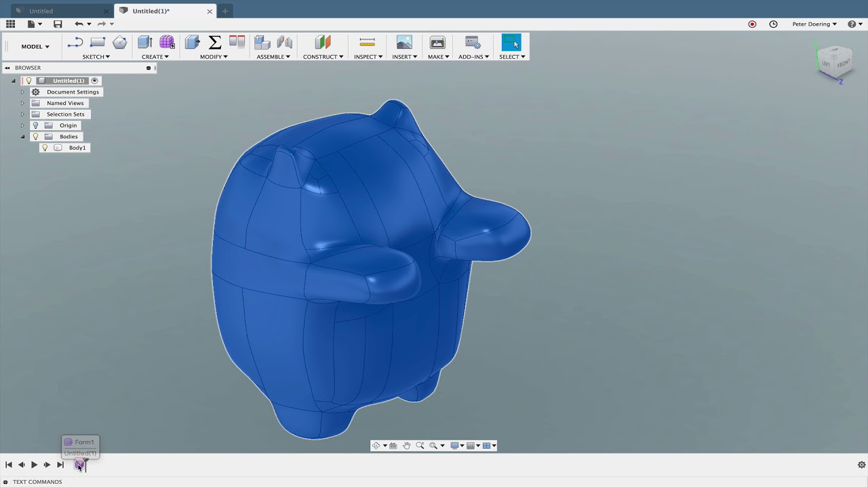868x488 pixels.
Task: Toggle the Bodies folder visibility bulb
Action: click(36, 136)
